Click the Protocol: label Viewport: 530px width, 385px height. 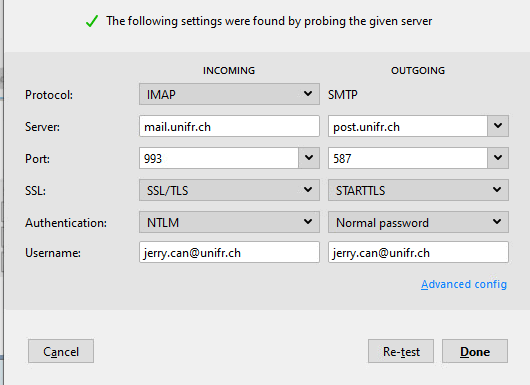click(49, 95)
